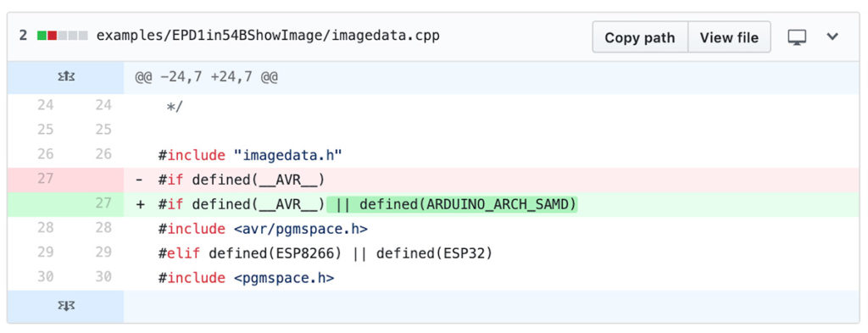The width and height of the screenshot is (868, 333).
Task: Click the plus sign on added line
Action: click(x=140, y=204)
